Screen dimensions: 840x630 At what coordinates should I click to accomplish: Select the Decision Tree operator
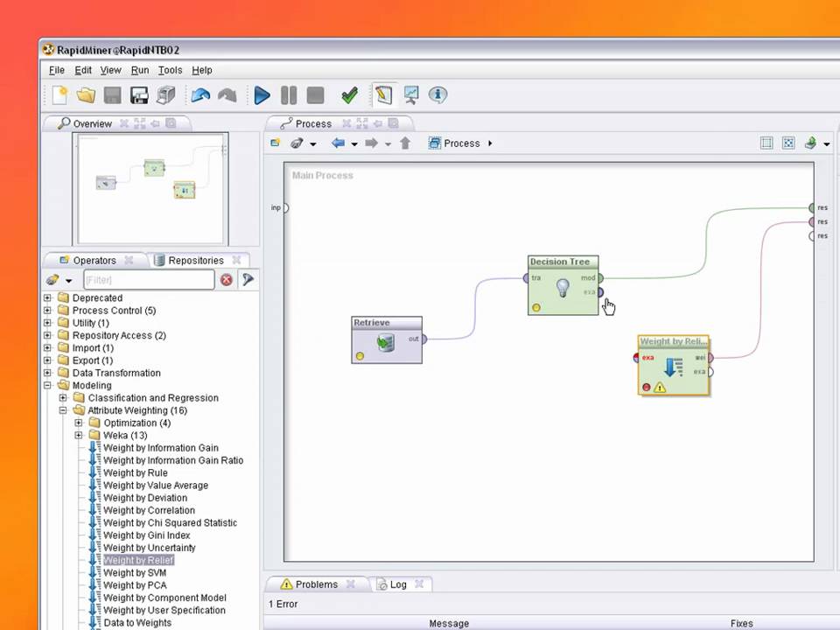[563, 285]
